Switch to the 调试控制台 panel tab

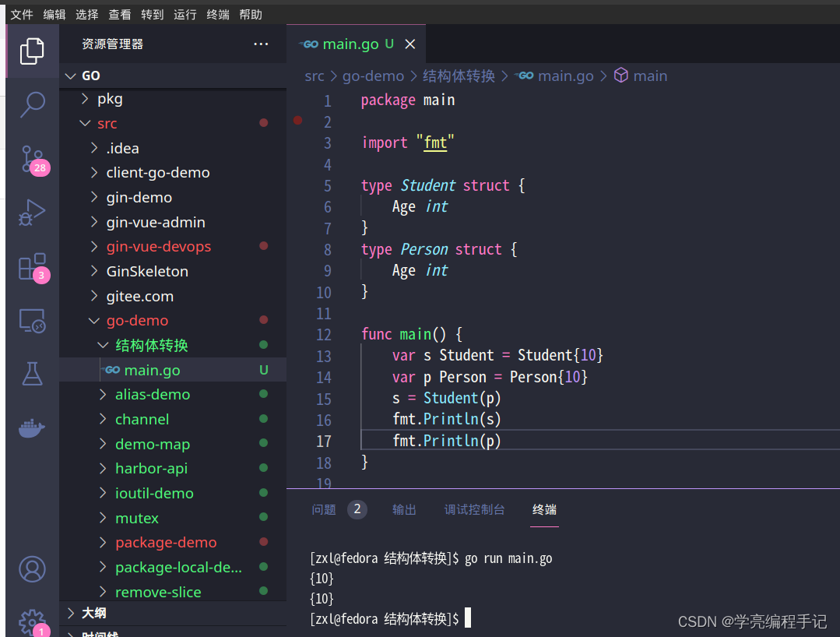tap(475, 509)
